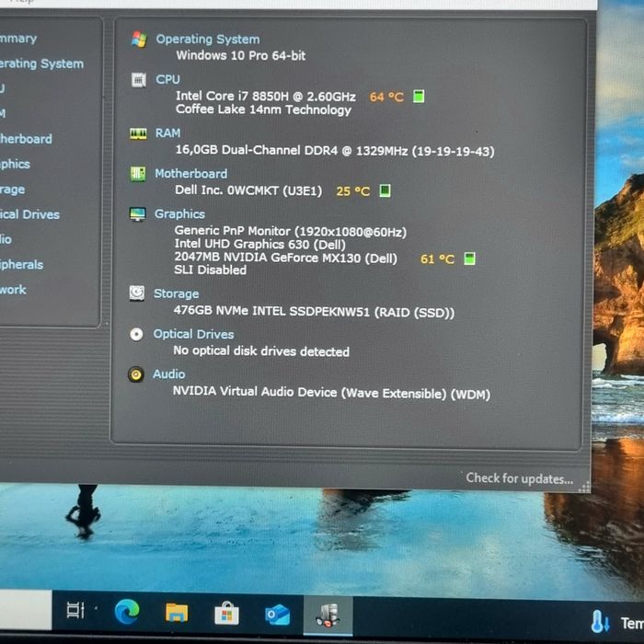644x644 pixels.
Task: Select Optical Drives in the sidebar
Action: coord(29,214)
